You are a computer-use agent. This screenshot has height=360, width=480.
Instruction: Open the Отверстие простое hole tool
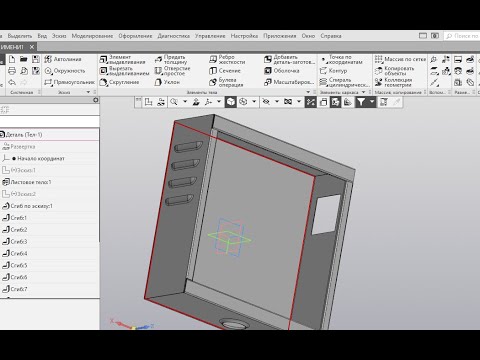pyautogui.click(x=173, y=71)
